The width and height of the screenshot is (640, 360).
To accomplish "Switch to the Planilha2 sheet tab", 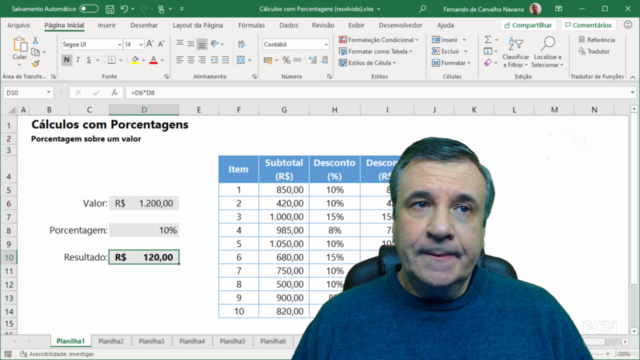I will point(111,341).
